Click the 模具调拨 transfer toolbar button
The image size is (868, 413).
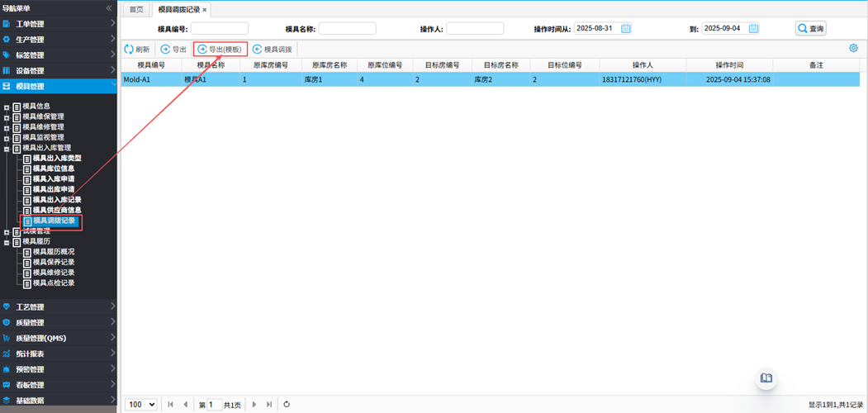272,50
